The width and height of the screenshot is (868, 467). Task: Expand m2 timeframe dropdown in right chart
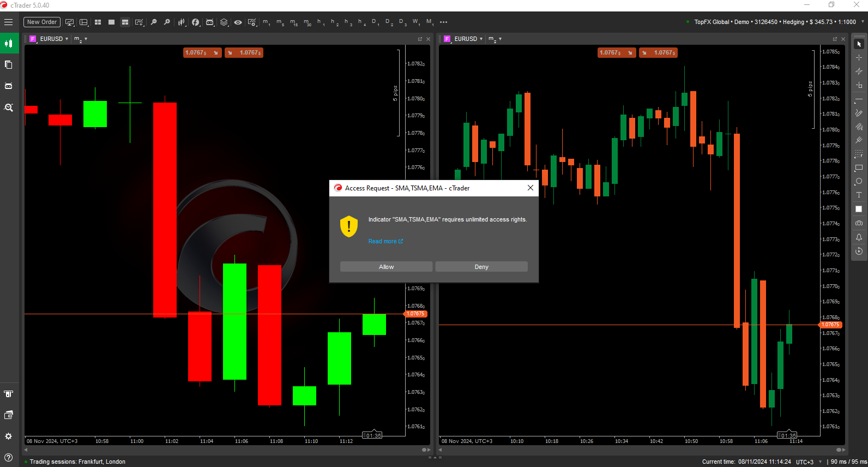pos(500,39)
